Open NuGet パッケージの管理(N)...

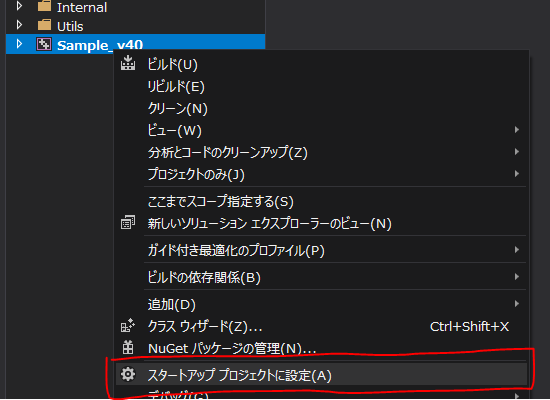click(321, 348)
